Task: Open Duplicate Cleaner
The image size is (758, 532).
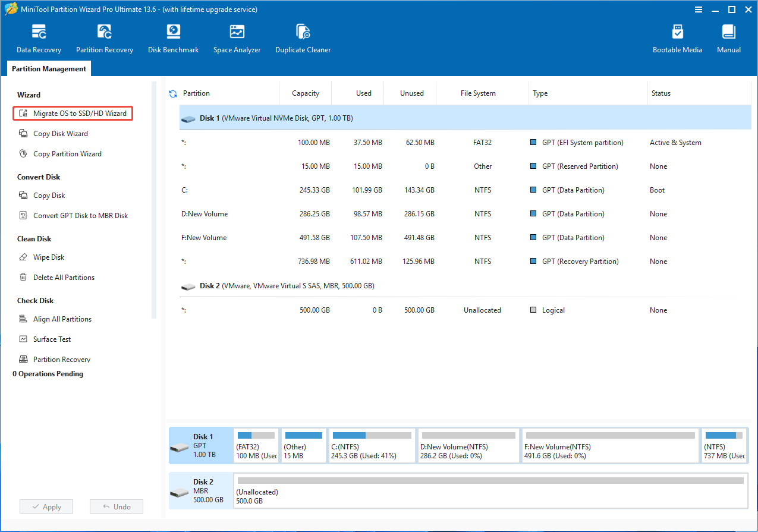Action: point(303,39)
